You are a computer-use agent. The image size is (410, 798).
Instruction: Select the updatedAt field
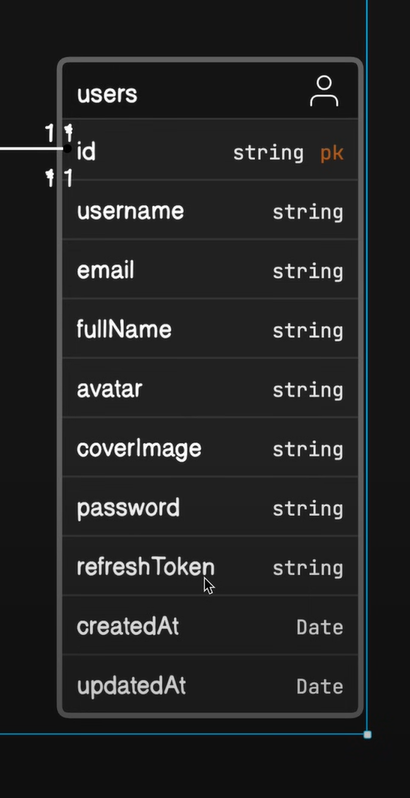click(210, 685)
